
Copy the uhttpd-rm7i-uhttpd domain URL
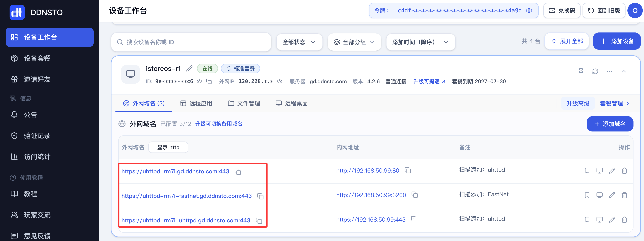tap(259, 221)
